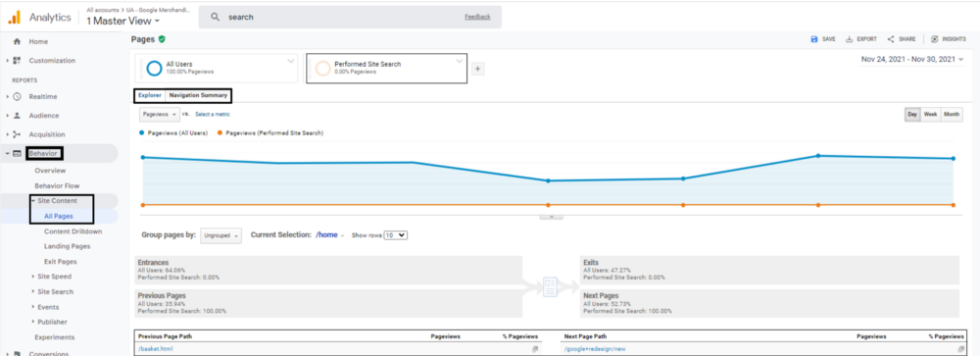Click the Insights icon
The image size is (980, 356).
point(934,39)
